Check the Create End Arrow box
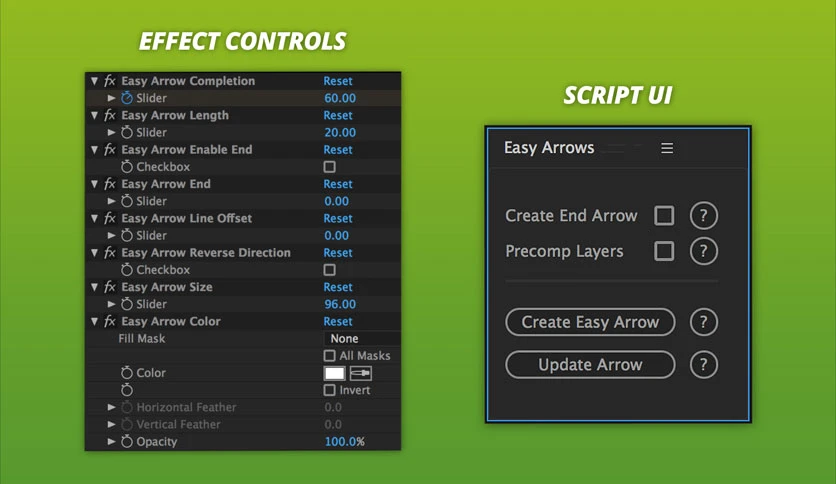 coord(664,215)
